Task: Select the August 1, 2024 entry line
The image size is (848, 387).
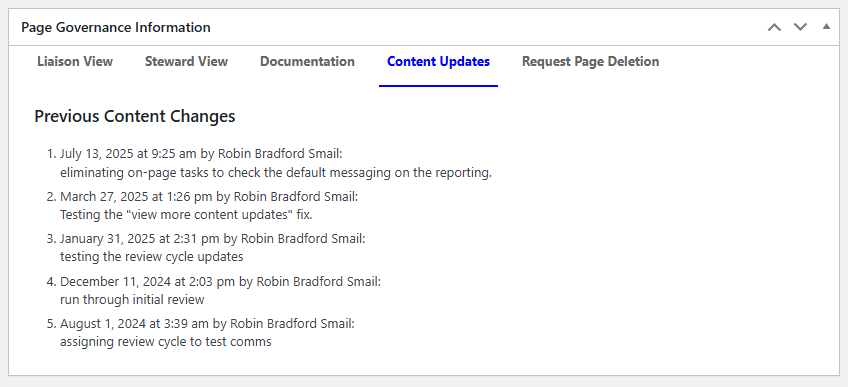Action: 207,324
